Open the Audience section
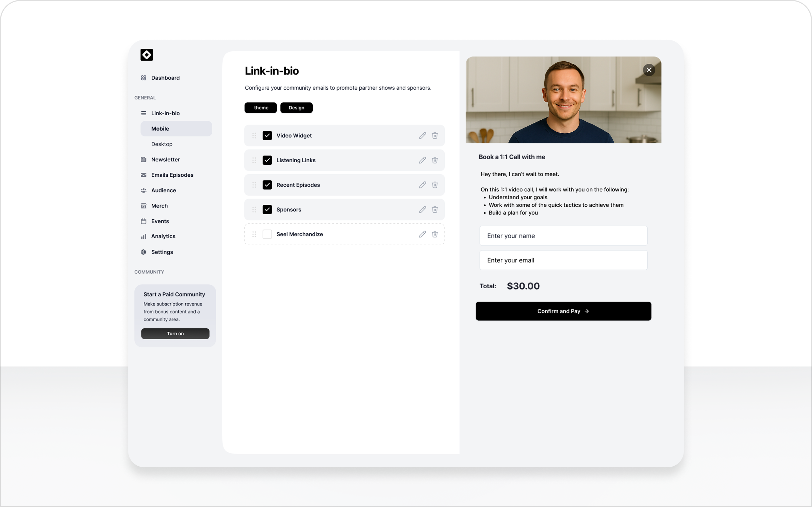Image resolution: width=812 pixels, height=507 pixels. tap(164, 190)
